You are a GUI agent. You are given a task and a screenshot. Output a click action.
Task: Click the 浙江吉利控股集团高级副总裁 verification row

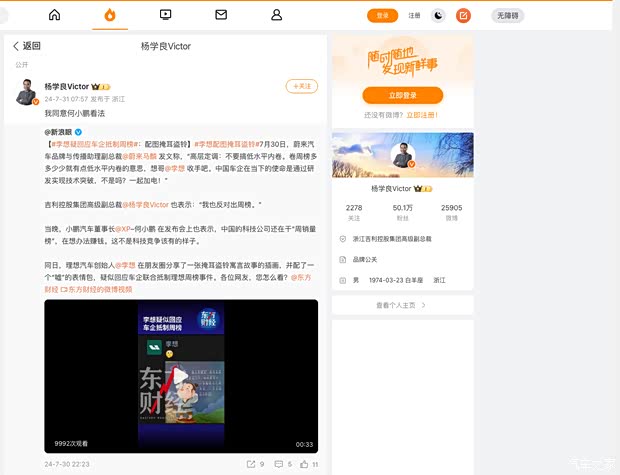(x=391, y=239)
